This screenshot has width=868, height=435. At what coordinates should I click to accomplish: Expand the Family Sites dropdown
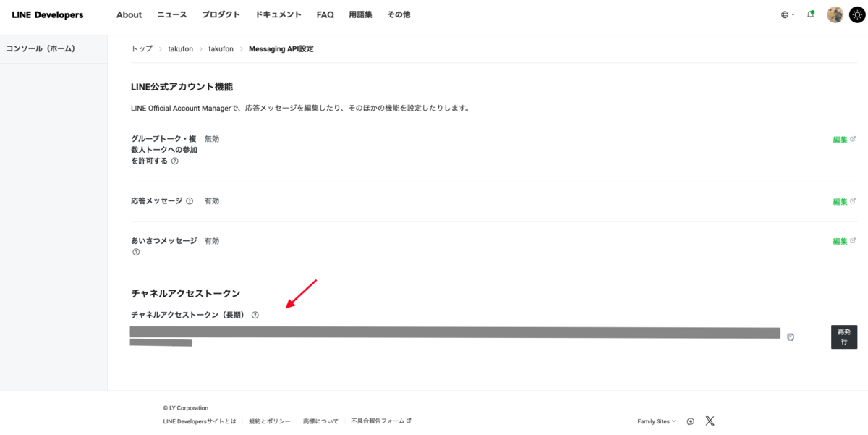[x=657, y=421]
